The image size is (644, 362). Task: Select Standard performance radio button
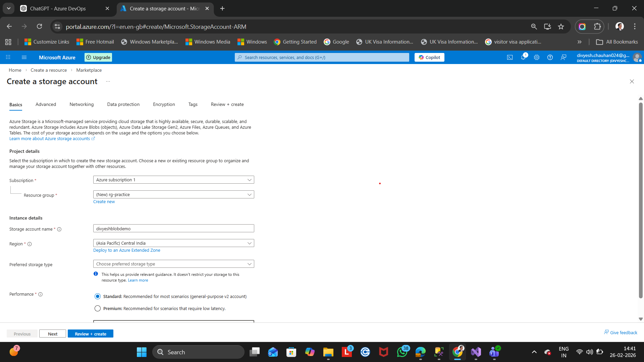pos(98,296)
